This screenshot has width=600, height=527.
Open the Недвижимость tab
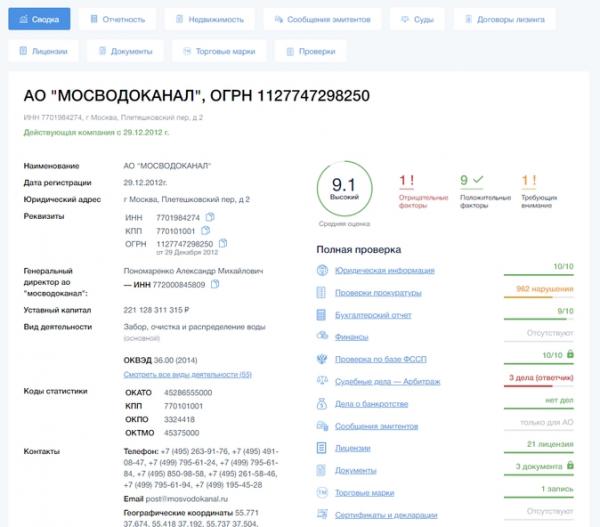point(210,19)
